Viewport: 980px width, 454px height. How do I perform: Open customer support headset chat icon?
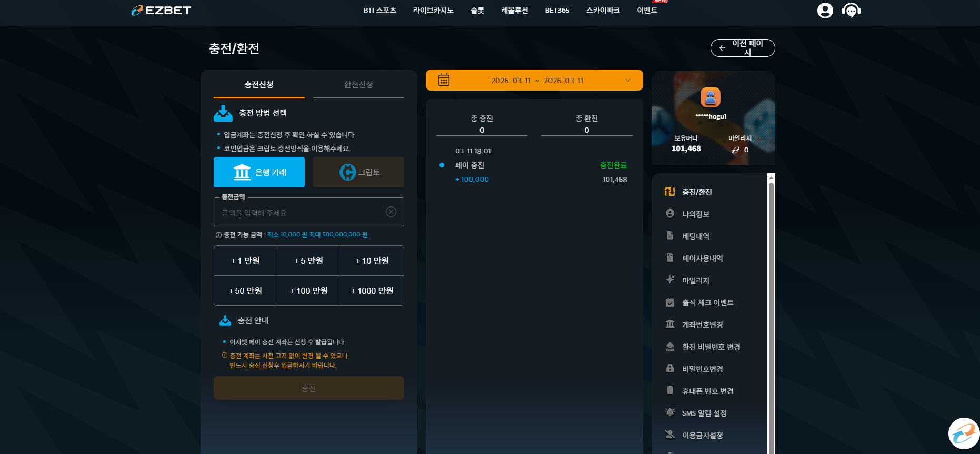coord(851,11)
